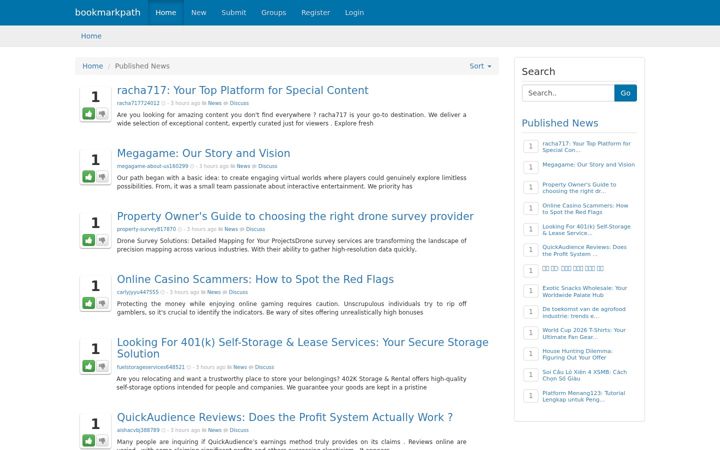The image size is (720, 450).
Task: Open sidebar link QuickAudience Reviews
Action: (584, 250)
